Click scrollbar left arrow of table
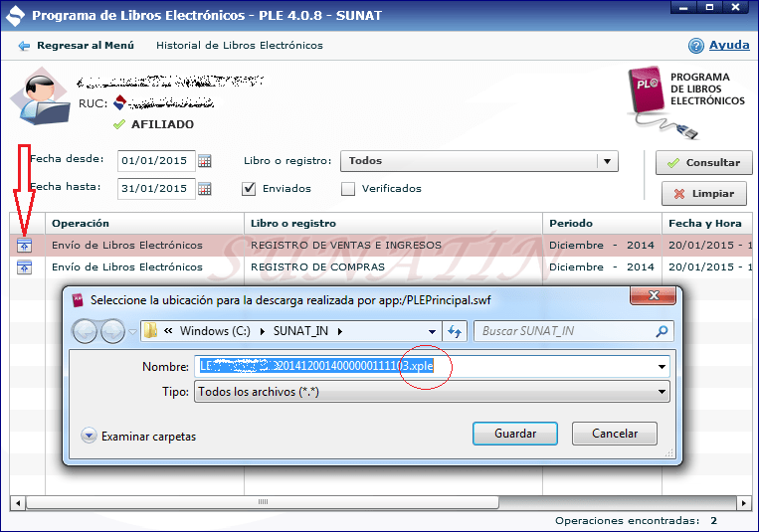The width and height of the screenshot is (759, 532). [18, 503]
